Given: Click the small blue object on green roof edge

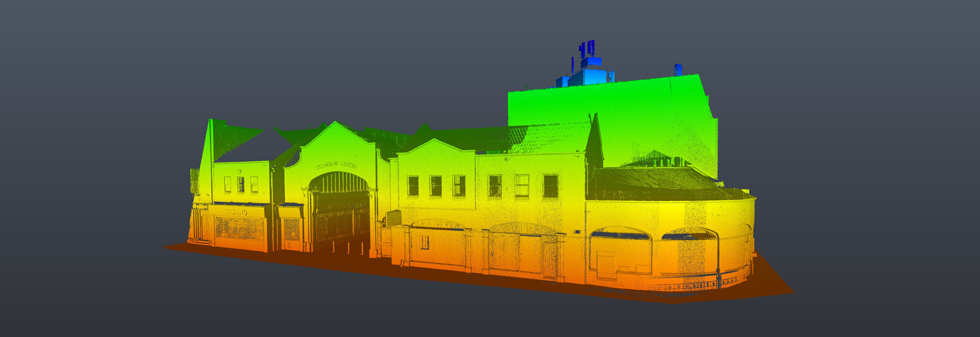Looking at the screenshot, I should [678, 69].
